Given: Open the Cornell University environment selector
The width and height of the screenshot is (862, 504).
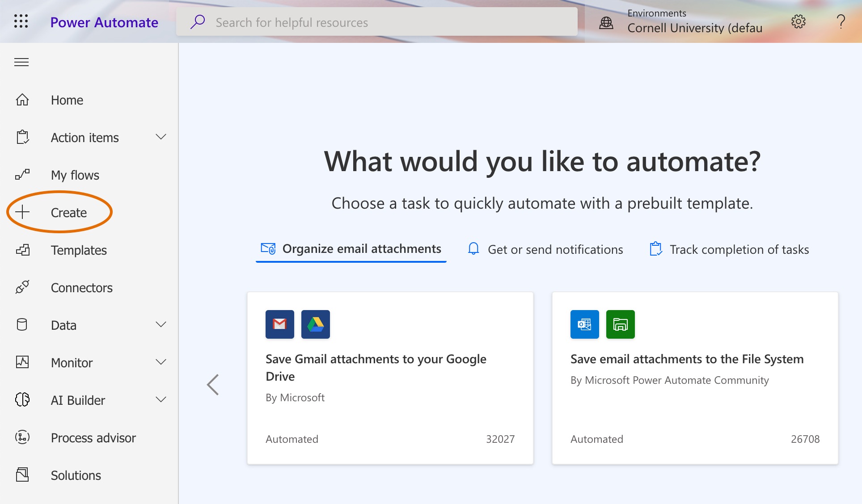Looking at the screenshot, I should click(681, 21).
